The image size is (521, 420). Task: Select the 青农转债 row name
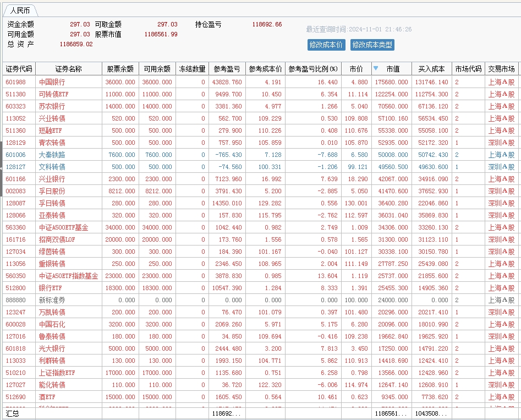(x=52, y=143)
